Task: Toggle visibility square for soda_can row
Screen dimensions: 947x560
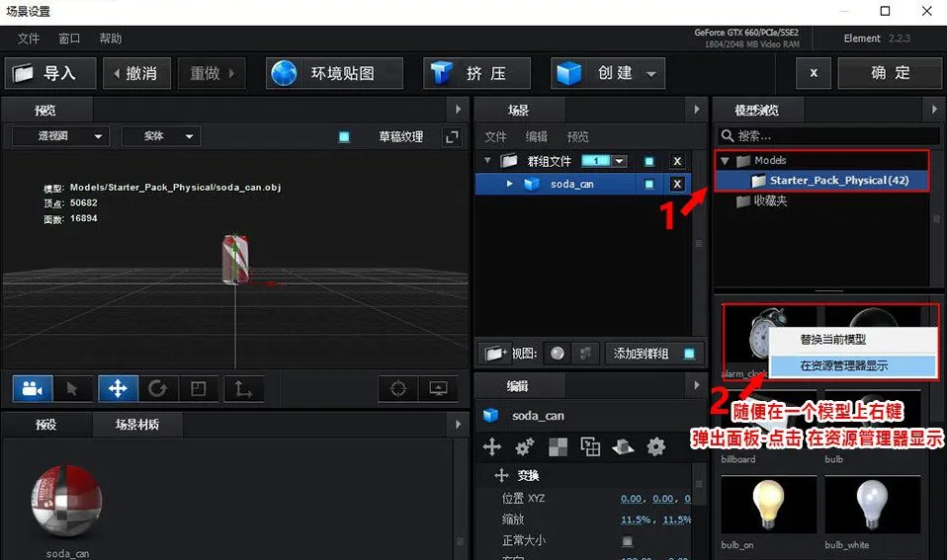Action: (649, 184)
